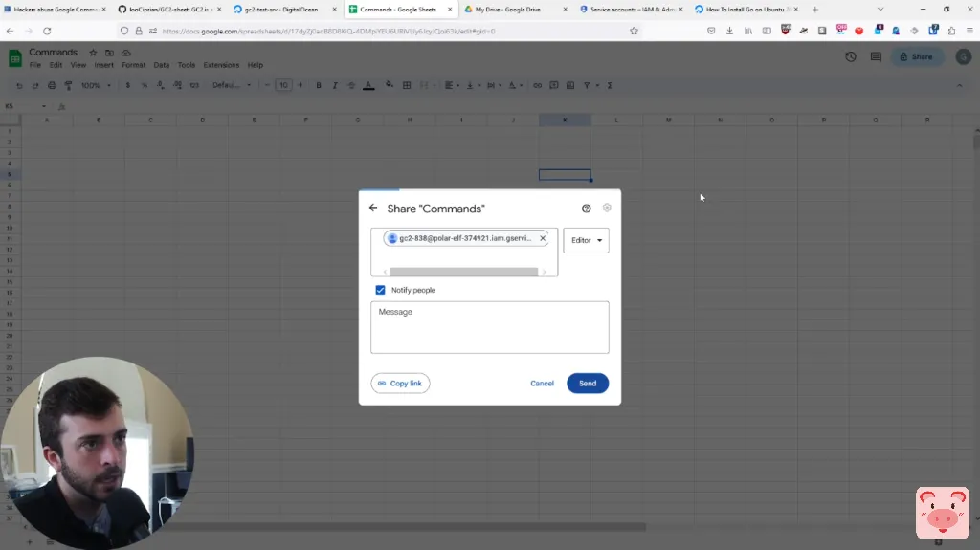Screen dimensions: 980x550
Task: Open the Default font dropdown
Action: tap(231, 85)
